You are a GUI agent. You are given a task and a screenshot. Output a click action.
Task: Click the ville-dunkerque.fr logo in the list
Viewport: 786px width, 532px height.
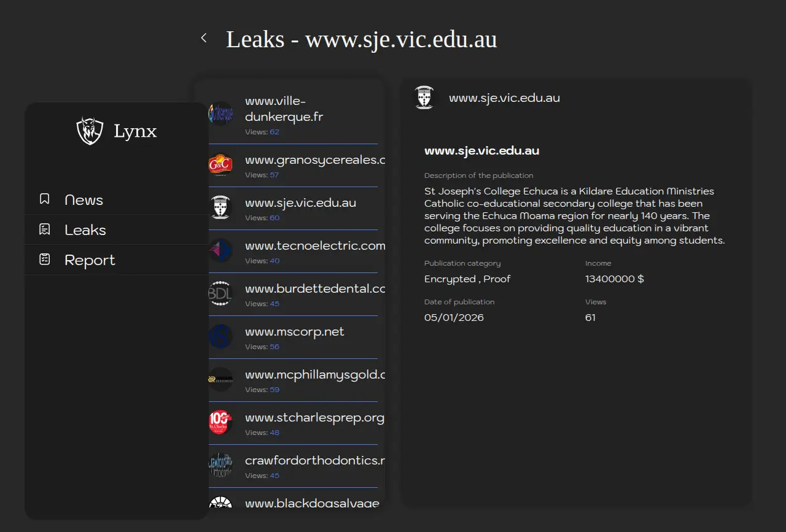click(220, 114)
